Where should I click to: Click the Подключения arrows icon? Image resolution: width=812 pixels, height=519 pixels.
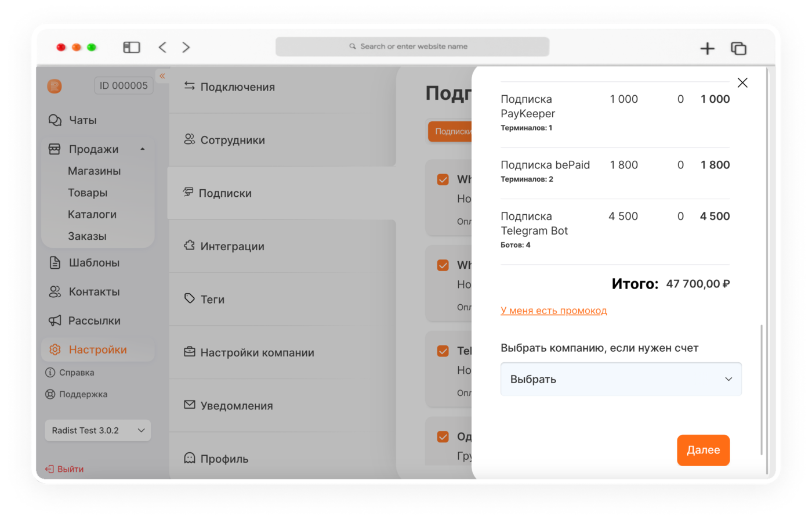click(190, 86)
